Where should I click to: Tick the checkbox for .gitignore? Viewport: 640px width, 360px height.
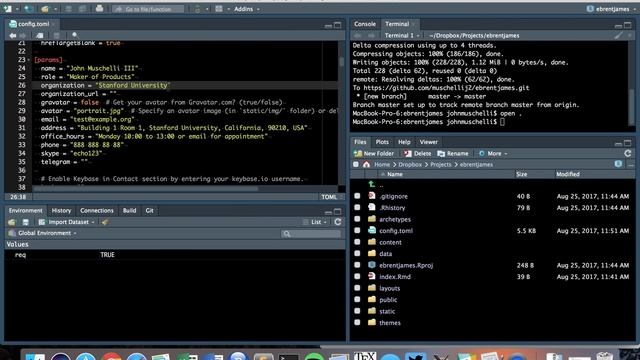pyautogui.click(x=357, y=196)
